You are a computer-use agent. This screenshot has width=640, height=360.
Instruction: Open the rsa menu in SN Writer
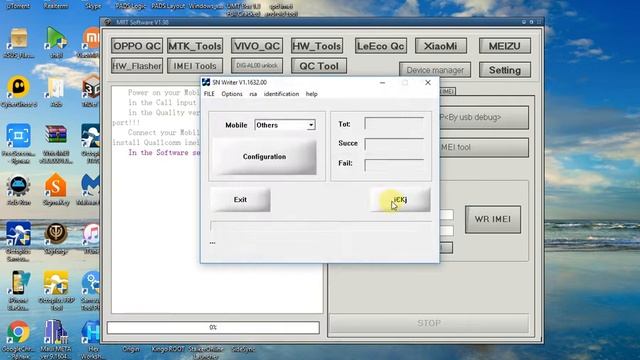[253, 94]
